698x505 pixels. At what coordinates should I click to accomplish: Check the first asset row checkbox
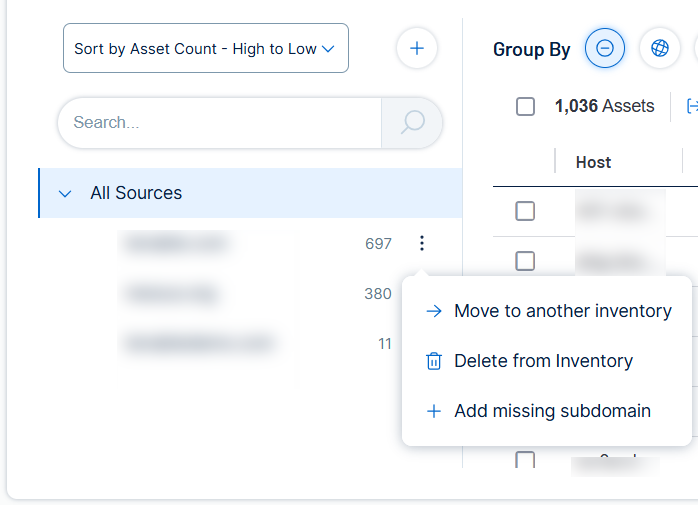coord(525,211)
